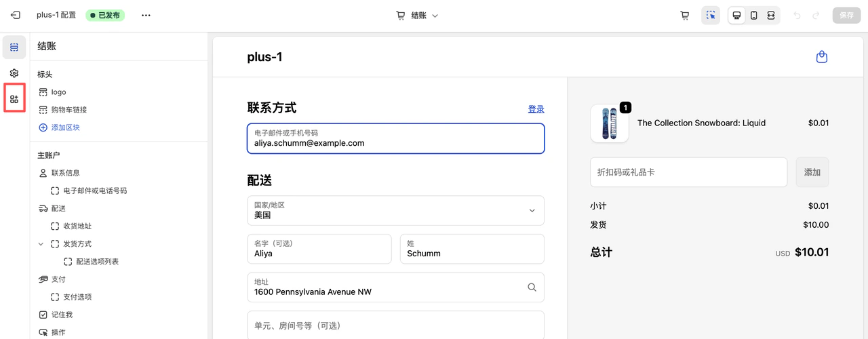This screenshot has width=868, height=339.
Task: Click the 发货 $10.00 amount
Action: click(816, 225)
